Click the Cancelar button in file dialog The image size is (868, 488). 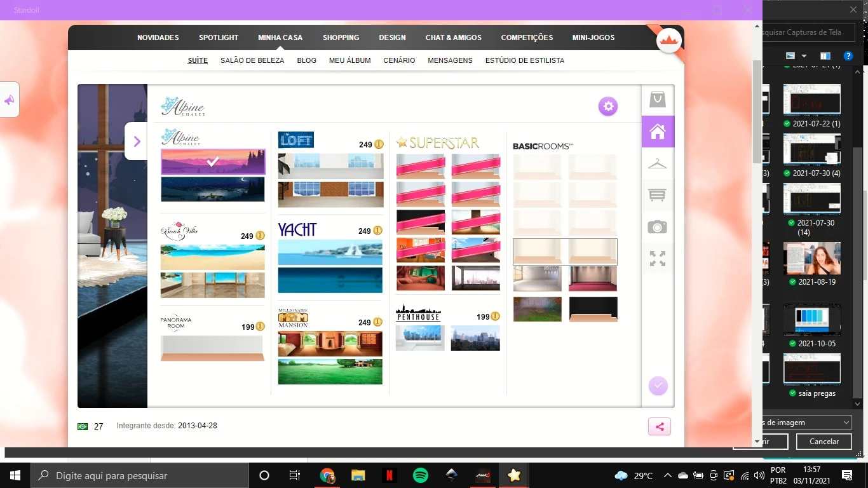824,441
